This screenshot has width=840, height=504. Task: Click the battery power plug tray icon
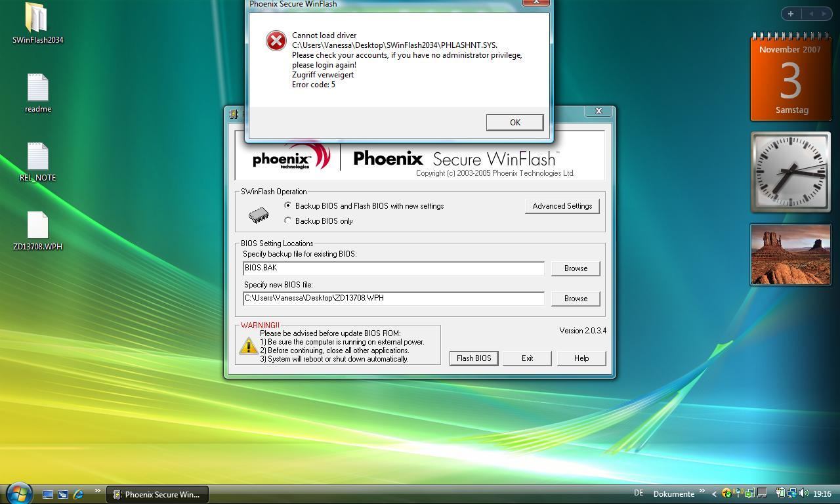pyautogui.click(x=780, y=493)
